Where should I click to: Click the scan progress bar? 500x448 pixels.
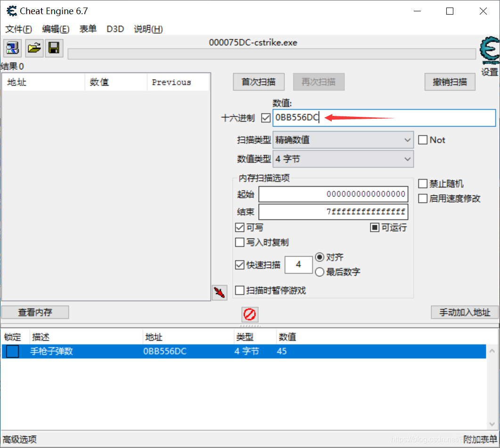click(272, 54)
